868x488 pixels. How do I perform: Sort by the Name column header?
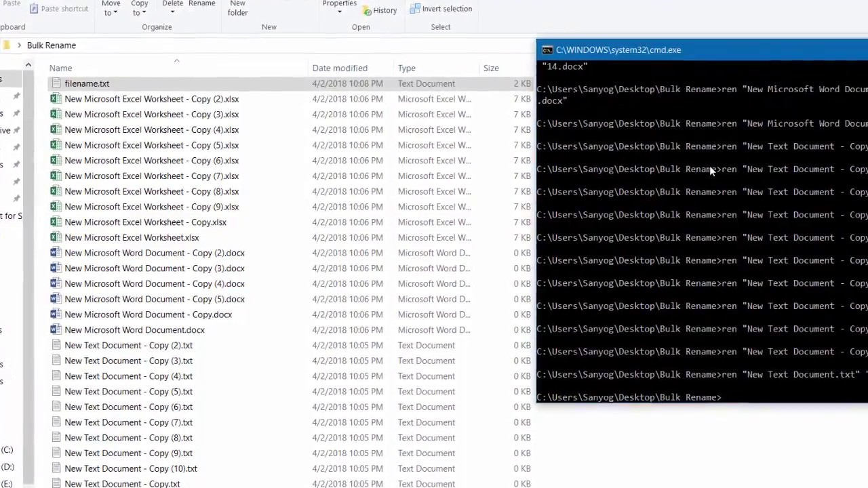click(60, 68)
